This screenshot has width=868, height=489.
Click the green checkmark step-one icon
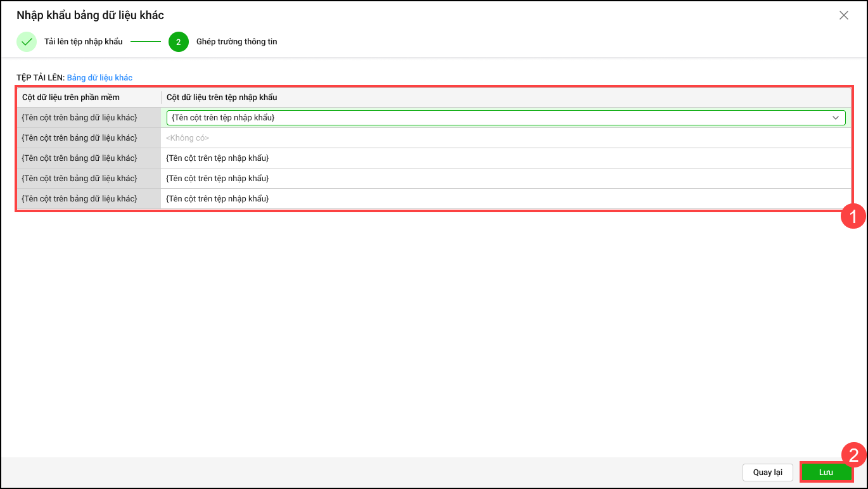click(x=27, y=42)
